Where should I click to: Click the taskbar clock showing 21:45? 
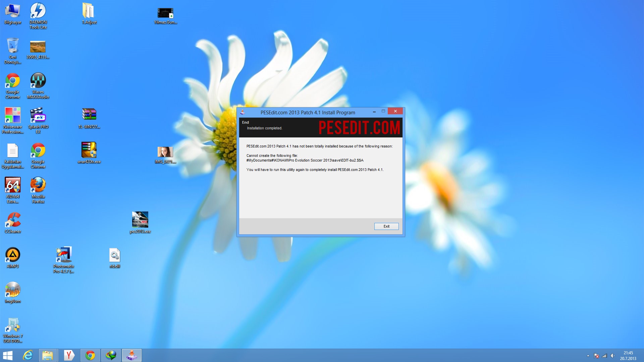(x=628, y=356)
